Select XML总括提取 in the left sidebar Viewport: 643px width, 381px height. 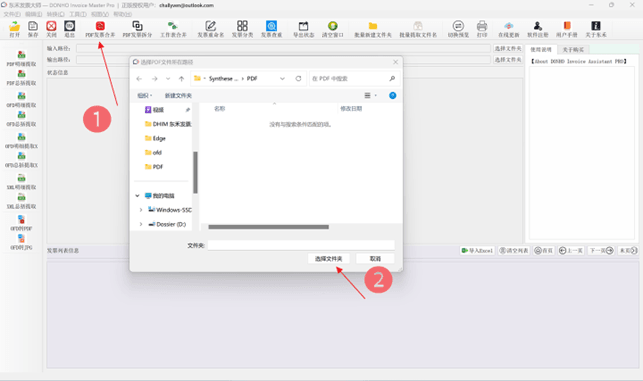(21, 201)
